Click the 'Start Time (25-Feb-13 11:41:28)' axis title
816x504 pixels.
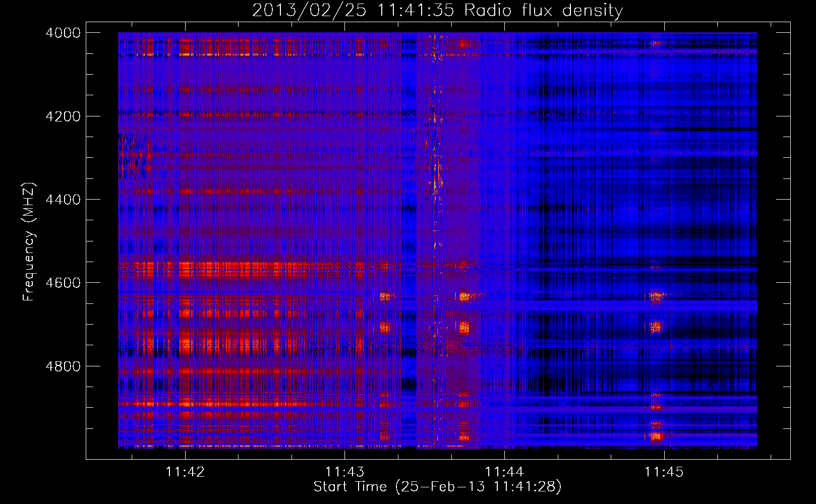click(437, 487)
